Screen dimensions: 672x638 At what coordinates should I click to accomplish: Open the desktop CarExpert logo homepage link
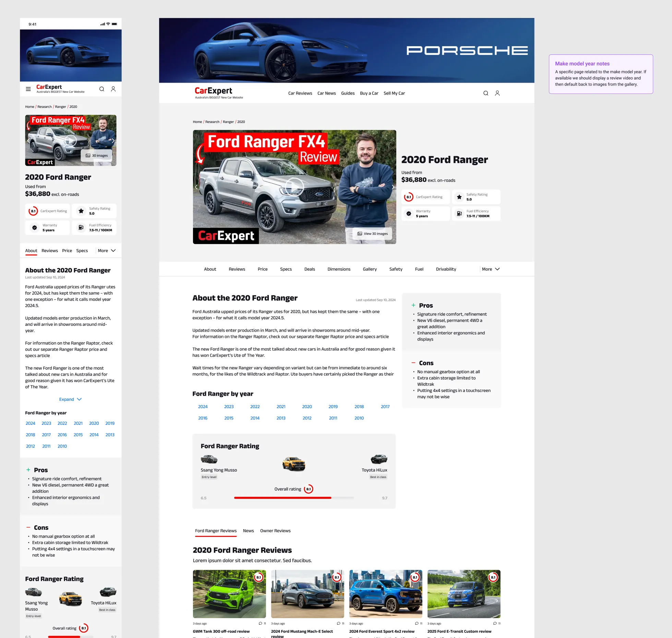coord(219,93)
